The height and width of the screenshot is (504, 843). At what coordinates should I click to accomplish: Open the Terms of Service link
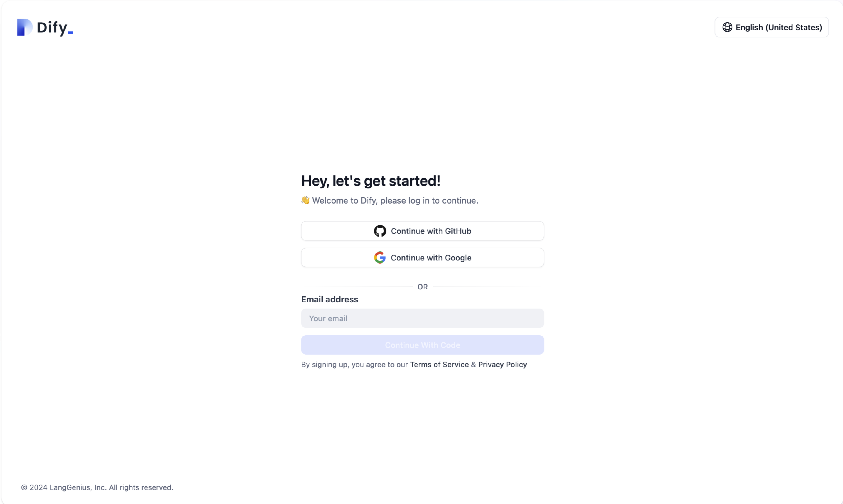pyautogui.click(x=439, y=365)
